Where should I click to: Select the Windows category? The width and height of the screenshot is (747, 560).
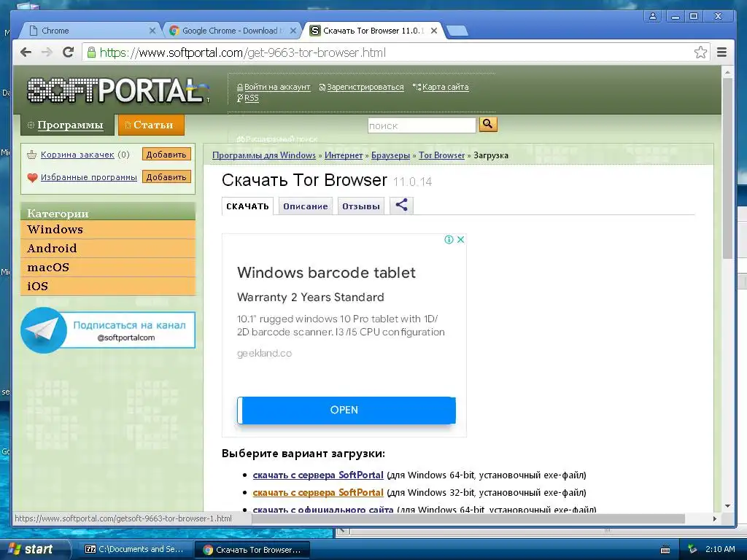pyautogui.click(x=108, y=230)
